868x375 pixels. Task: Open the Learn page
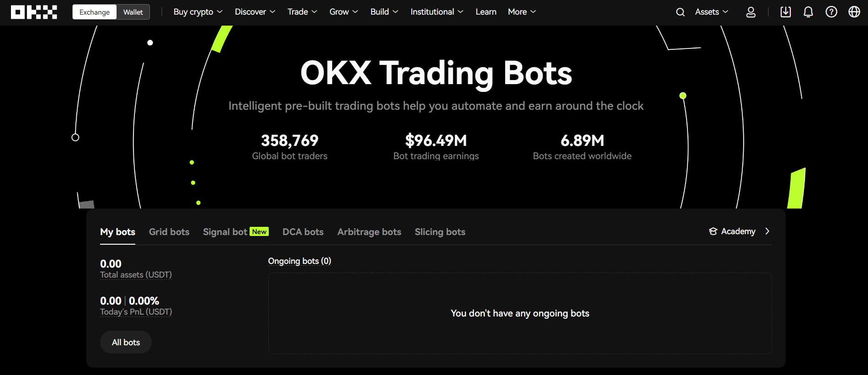pos(486,12)
